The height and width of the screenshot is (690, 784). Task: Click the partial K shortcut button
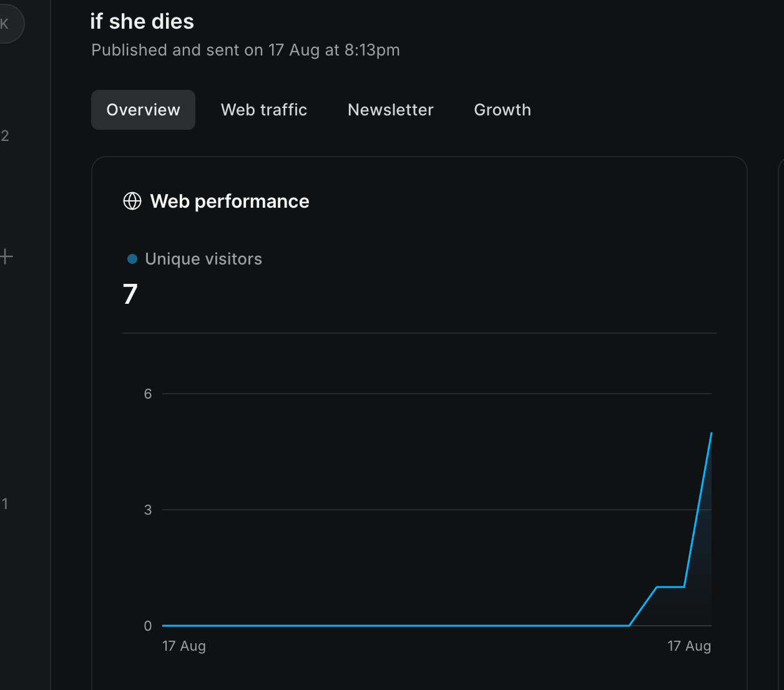[x=7, y=24]
